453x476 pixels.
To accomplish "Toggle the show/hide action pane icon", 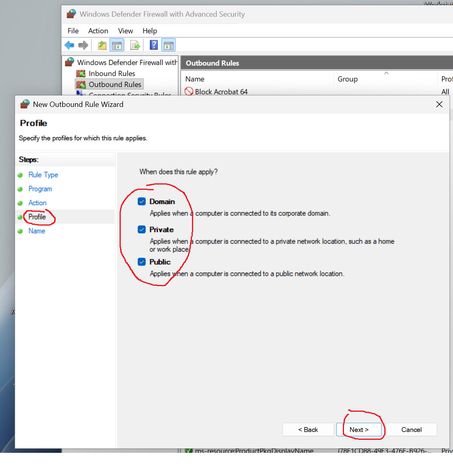I will click(x=168, y=46).
